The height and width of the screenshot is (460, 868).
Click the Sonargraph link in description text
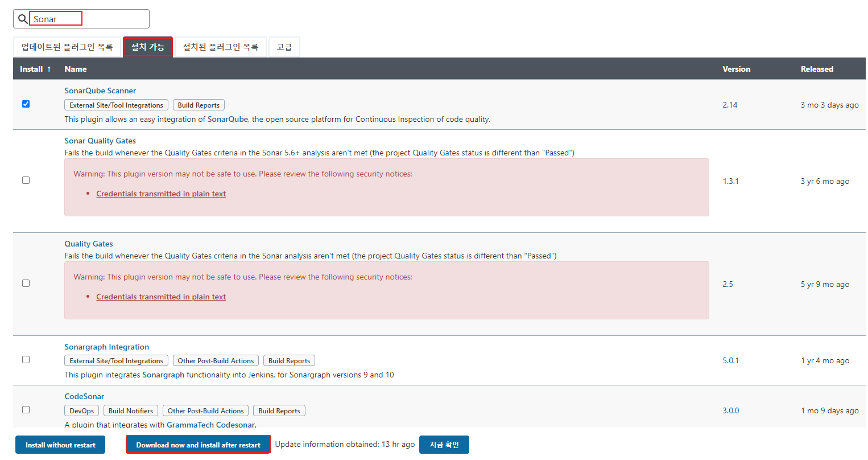tap(163, 375)
